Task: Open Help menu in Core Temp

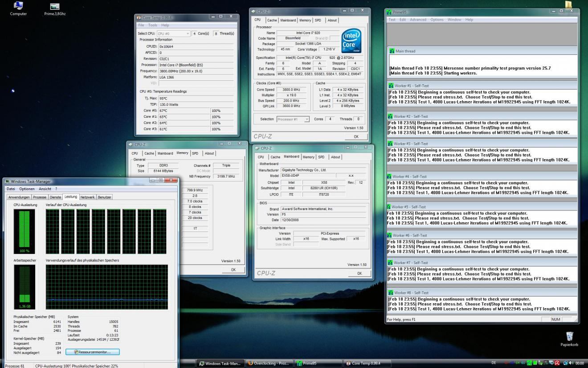Action: 165,25
